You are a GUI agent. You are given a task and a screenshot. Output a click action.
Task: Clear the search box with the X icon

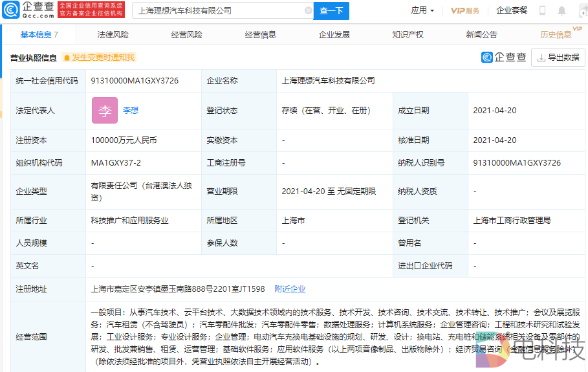(x=309, y=10)
